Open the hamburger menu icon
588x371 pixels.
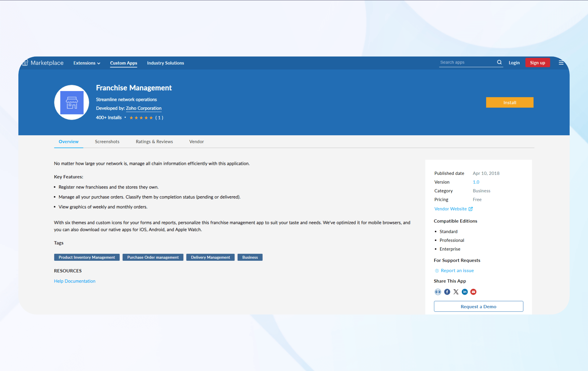point(561,63)
